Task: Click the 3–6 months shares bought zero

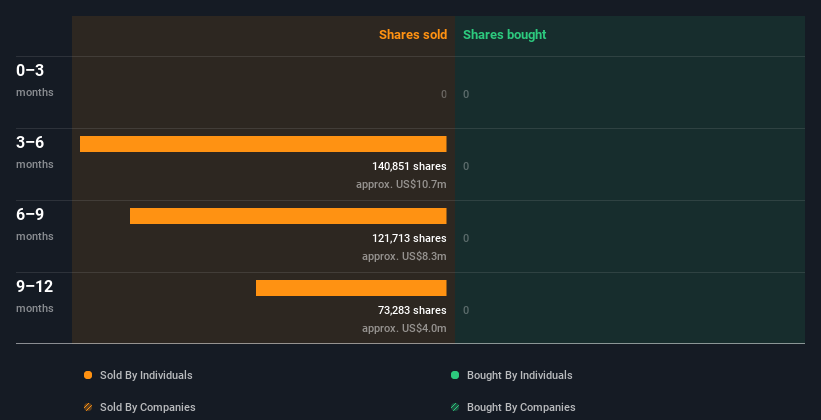Action: (466, 167)
